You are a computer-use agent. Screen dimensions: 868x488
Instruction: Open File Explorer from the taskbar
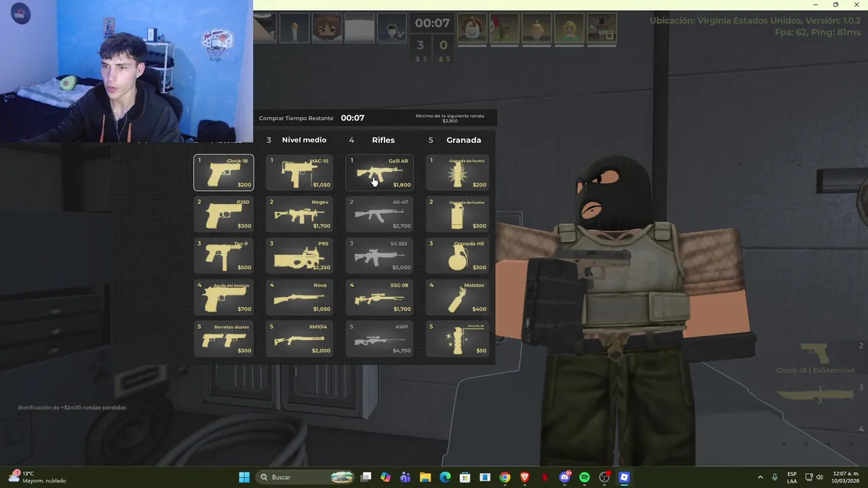(425, 477)
